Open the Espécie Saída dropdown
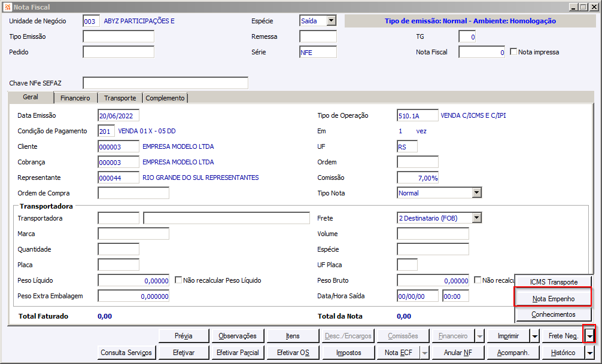 point(332,21)
